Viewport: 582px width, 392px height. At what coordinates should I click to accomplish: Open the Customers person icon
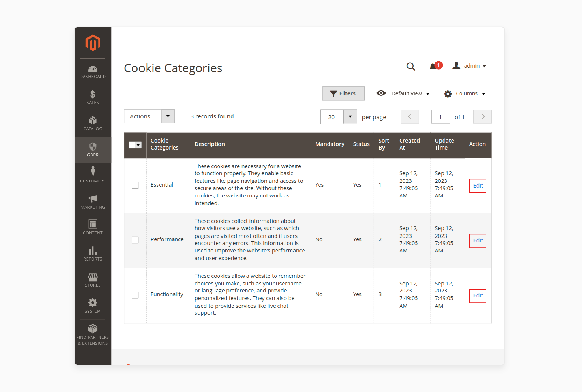[93, 172]
